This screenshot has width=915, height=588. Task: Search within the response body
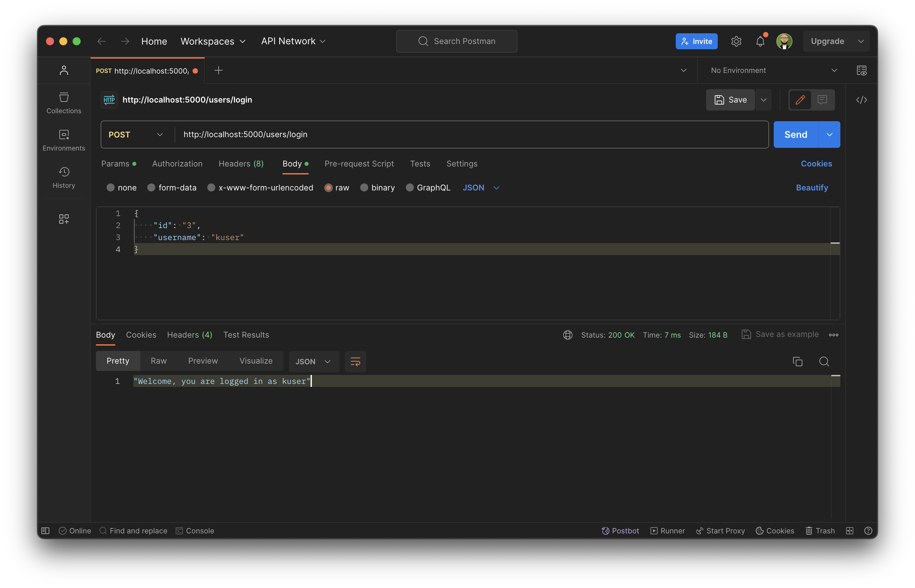824,361
